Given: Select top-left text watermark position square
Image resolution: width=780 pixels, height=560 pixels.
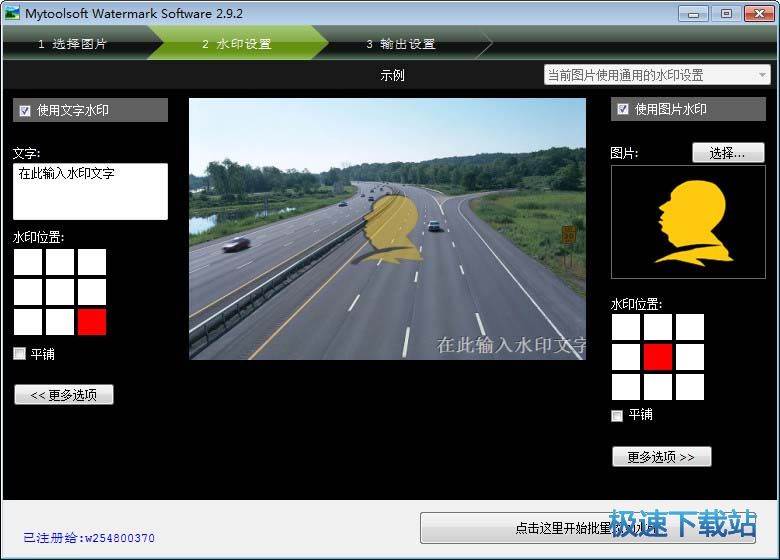Looking at the screenshot, I should point(28,262).
